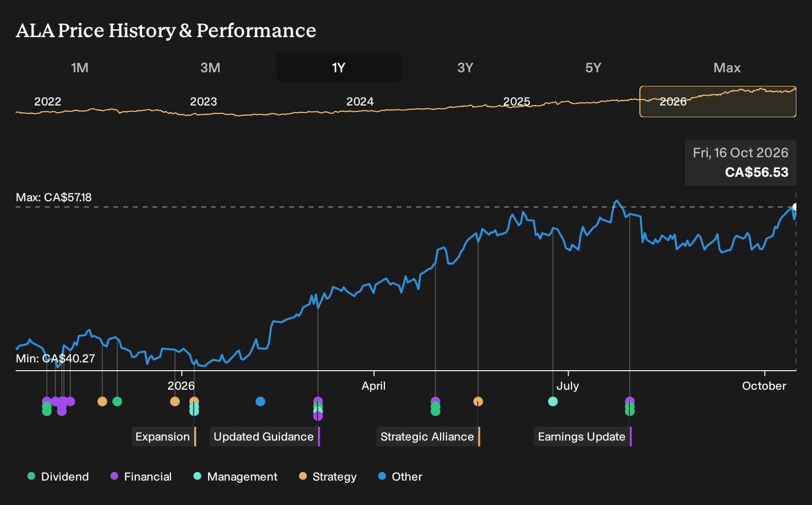Click the April axis label
Image resolution: width=812 pixels, height=505 pixels.
[374, 386]
